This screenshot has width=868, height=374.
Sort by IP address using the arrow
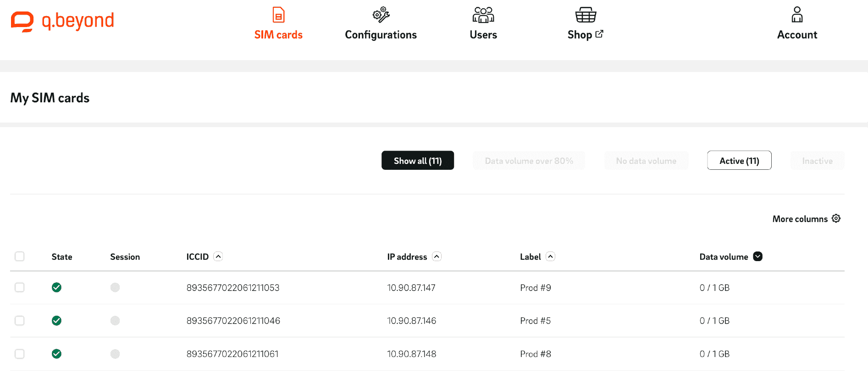(437, 257)
